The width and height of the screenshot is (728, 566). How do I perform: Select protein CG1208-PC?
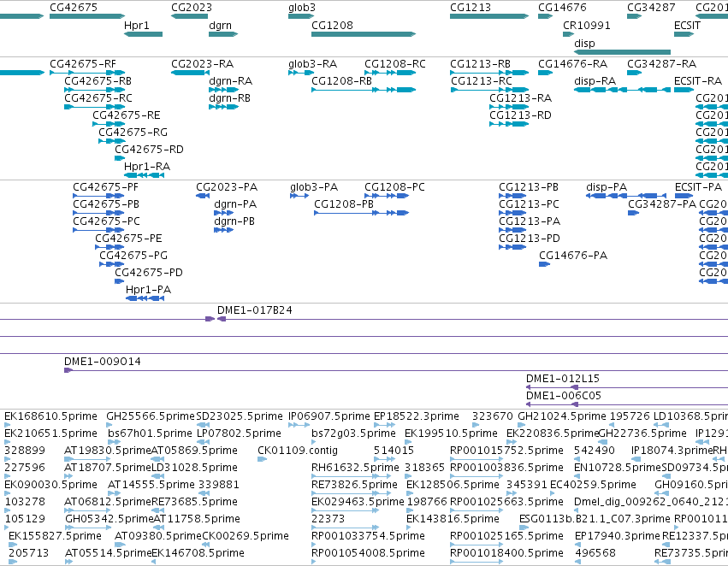coord(394,187)
